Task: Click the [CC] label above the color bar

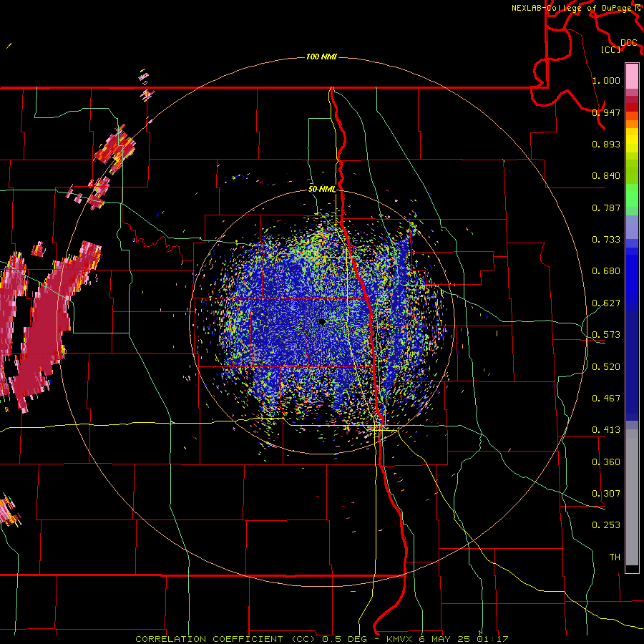Action: 610,49
